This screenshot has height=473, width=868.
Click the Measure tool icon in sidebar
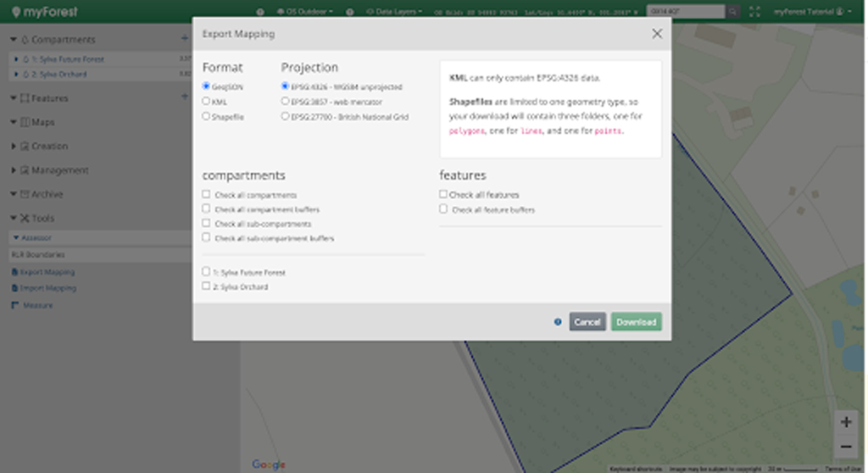coord(15,305)
